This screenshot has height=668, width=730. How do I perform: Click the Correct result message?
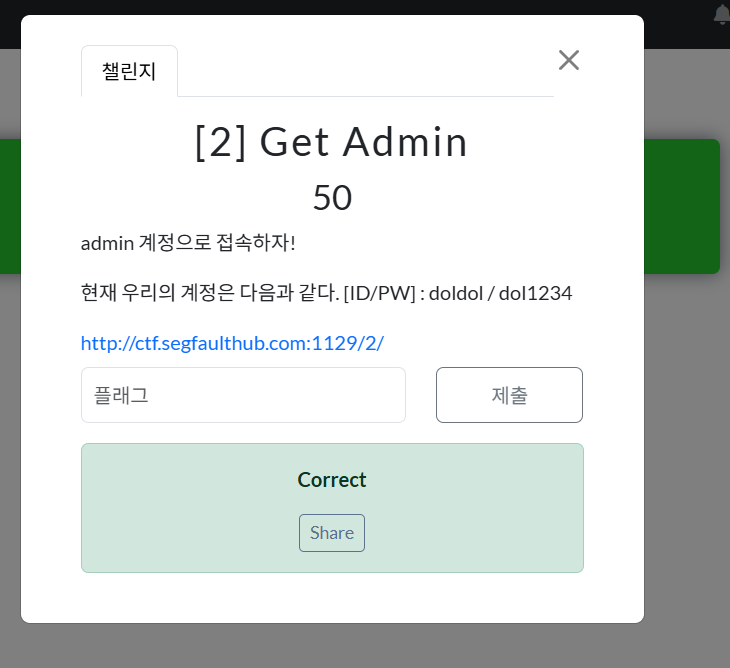(332, 479)
